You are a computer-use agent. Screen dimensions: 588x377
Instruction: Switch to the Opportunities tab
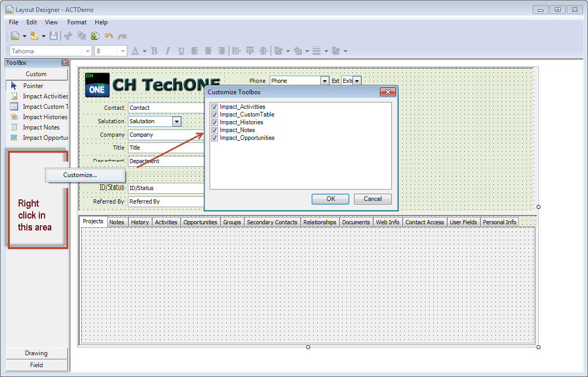click(x=200, y=222)
